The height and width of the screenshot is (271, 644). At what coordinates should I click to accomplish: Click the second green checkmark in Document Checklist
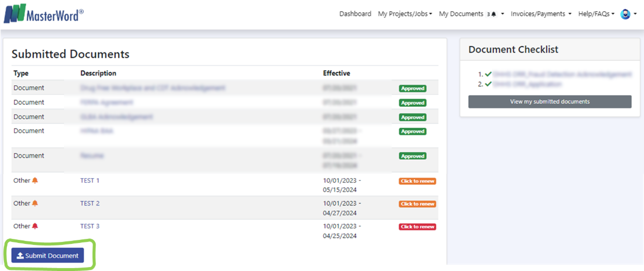coord(488,84)
